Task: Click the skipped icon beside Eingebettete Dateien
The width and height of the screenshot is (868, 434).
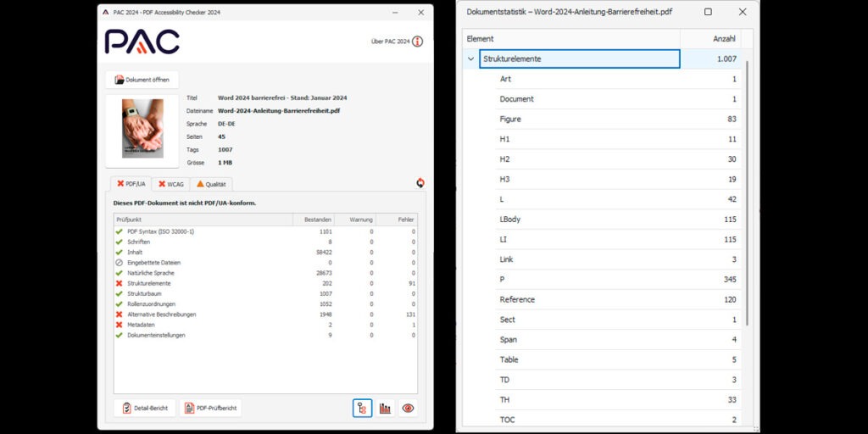Action: pyautogui.click(x=119, y=263)
